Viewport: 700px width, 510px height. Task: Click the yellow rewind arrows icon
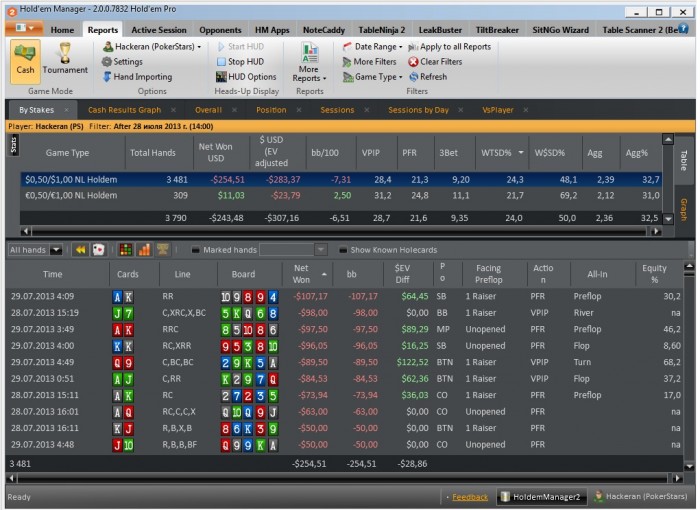coord(80,250)
